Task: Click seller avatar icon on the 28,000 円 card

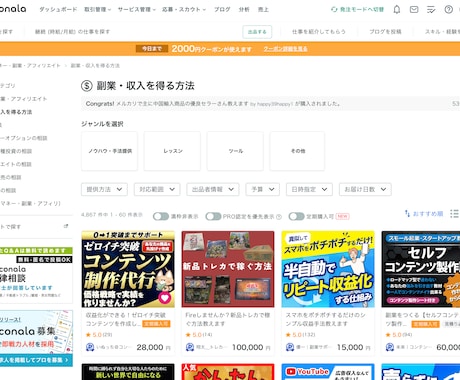Action: [90, 347]
